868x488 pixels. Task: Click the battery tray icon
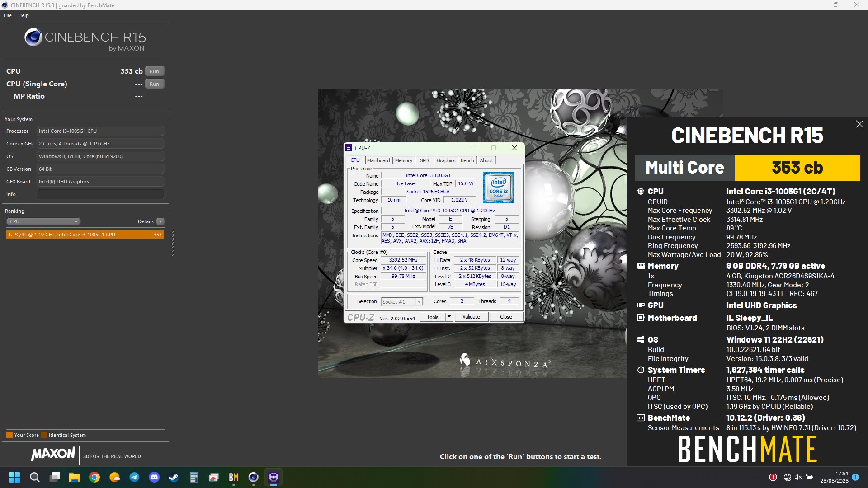click(x=809, y=477)
